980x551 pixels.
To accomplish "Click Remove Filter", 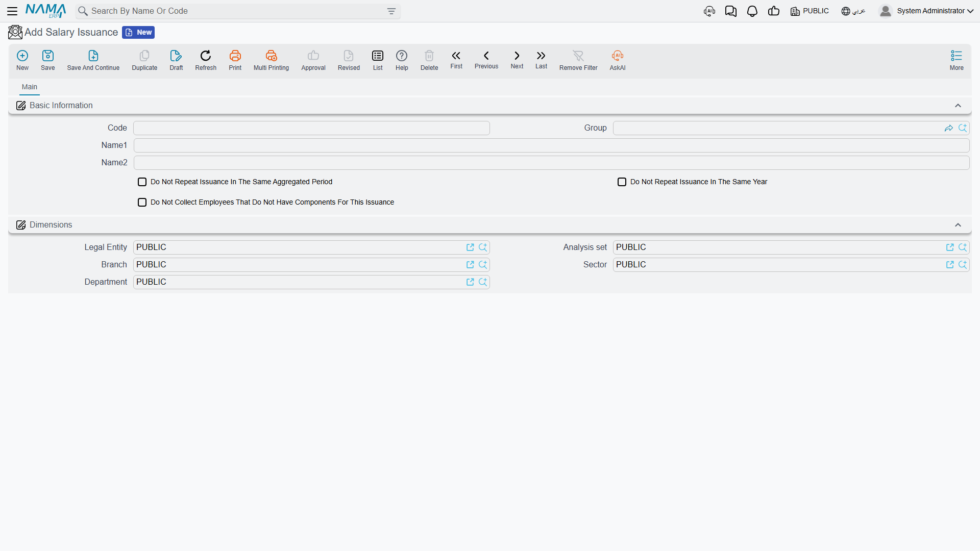I will (x=578, y=60).
